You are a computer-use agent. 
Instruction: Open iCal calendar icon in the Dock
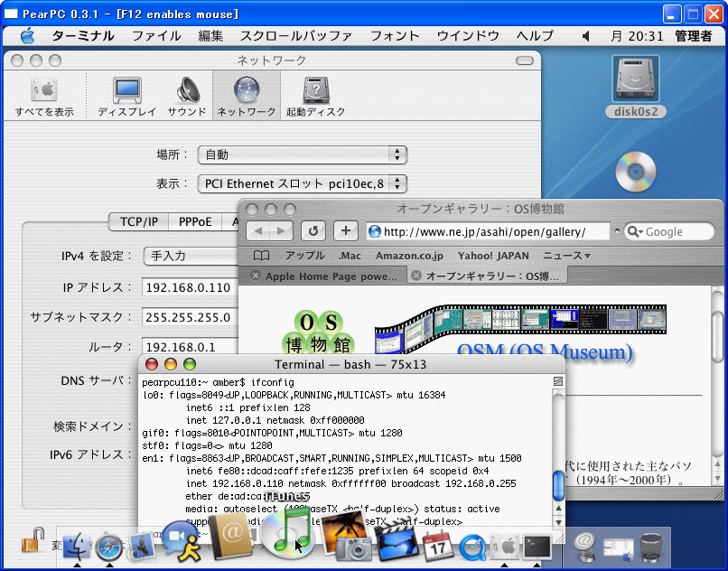[x=437, y=545]
